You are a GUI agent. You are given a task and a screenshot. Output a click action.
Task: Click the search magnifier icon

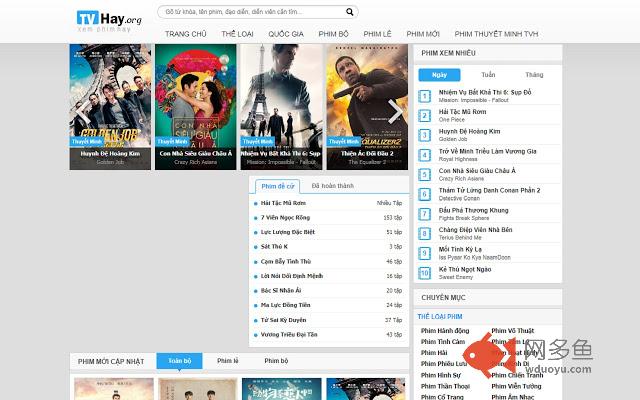[x=348, y=14]
